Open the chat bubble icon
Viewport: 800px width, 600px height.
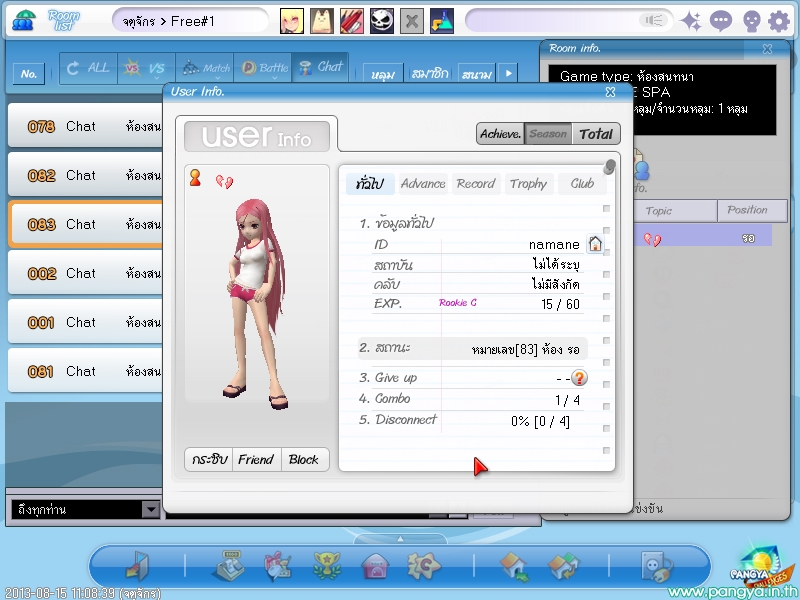[721, 21]
